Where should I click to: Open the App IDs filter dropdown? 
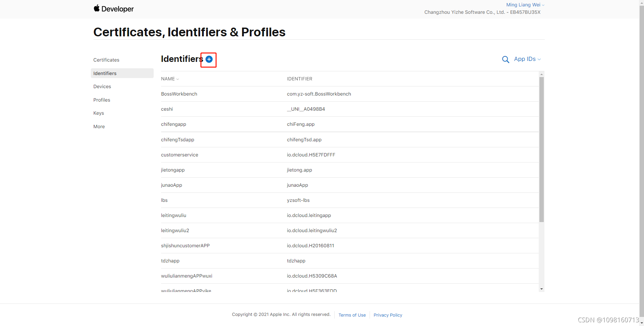pos(527,59)
